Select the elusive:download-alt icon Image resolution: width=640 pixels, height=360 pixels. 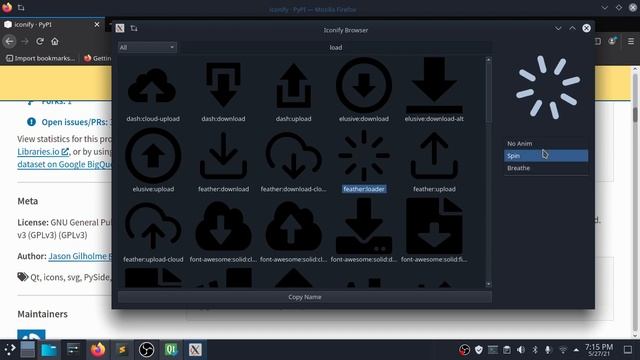[434, 85]
